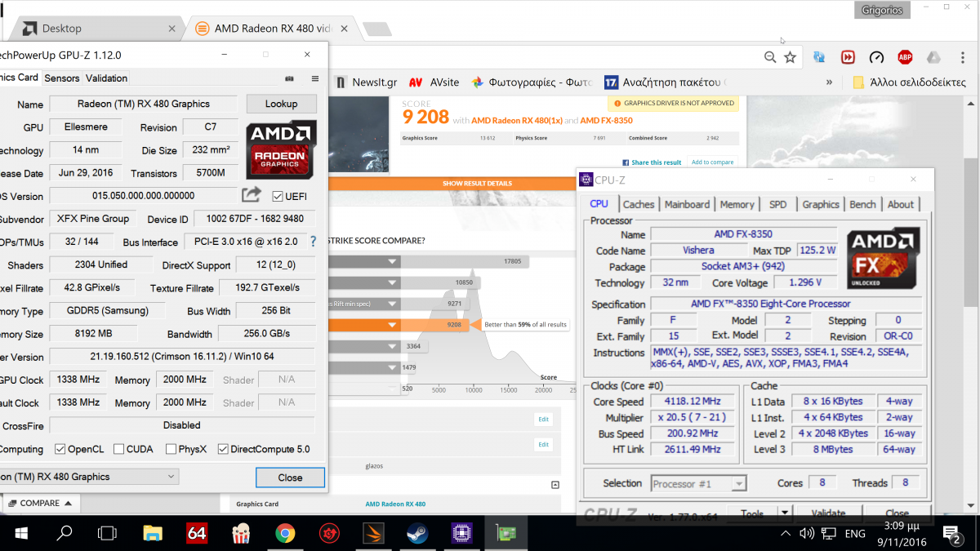
Task: Open the Mainboard tab in CPU-Z
Action: point(687,205)
